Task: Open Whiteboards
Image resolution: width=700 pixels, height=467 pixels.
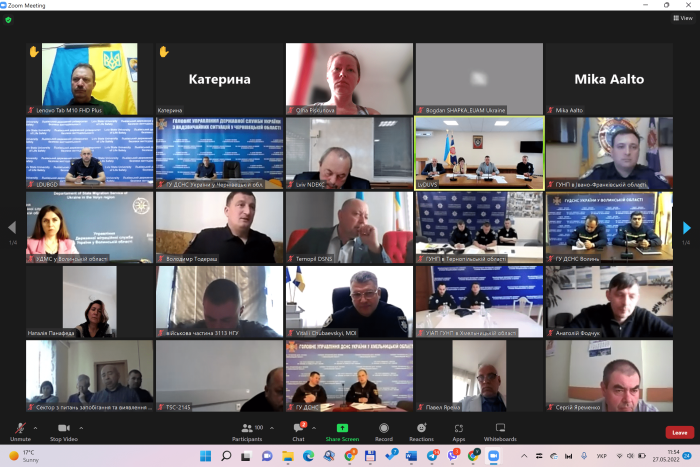Action: pos(500,429)
